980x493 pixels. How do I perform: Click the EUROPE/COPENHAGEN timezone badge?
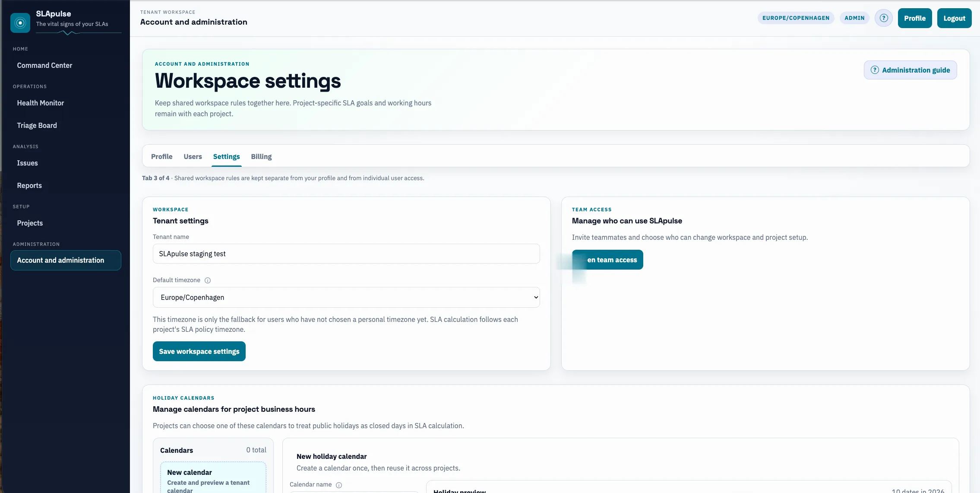[796, 18]
